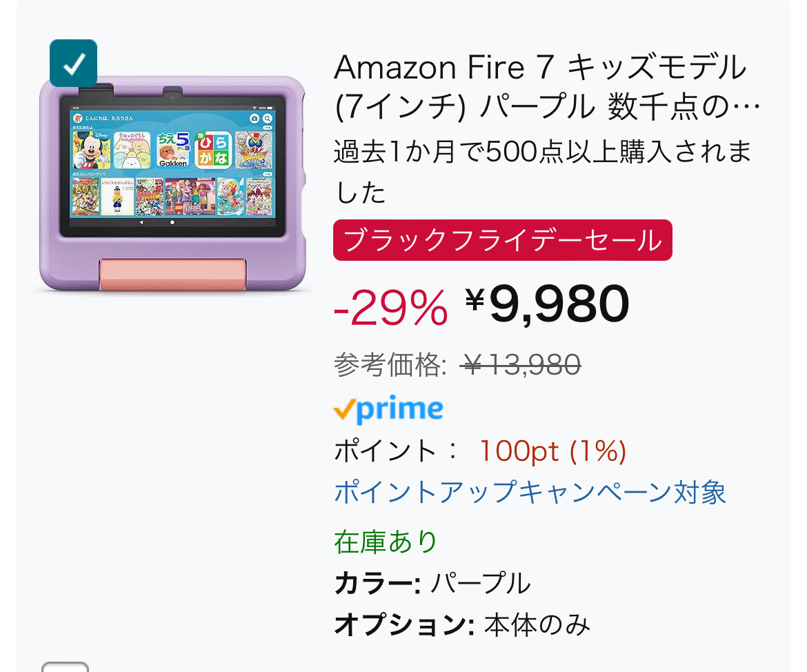Tap the Mickey Mouse Disney tile on tablet screen

coord(91,150)
